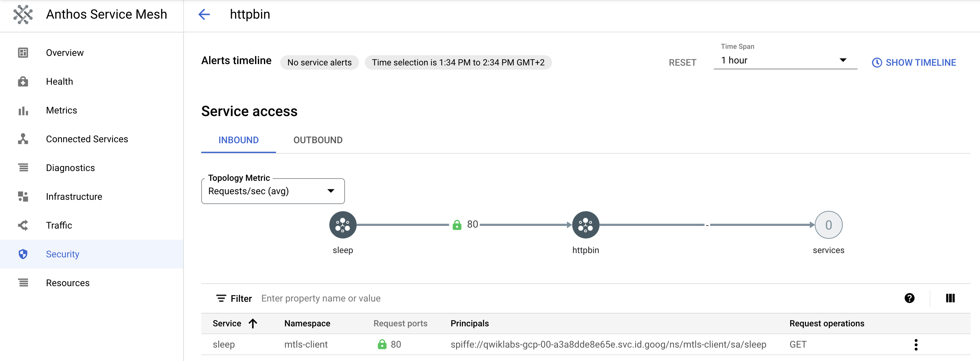
Task: Open filter help question-mark icon
Action: click(x=909, y=298)
